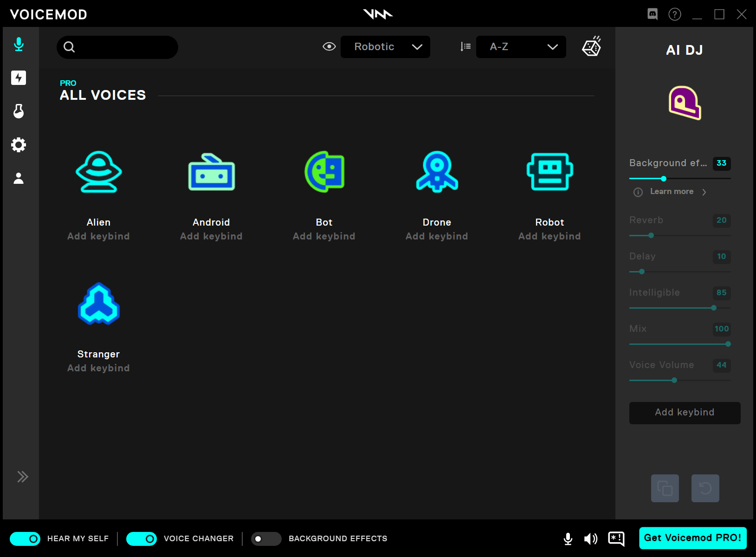
Task: Enable Background Effects
Action: coord(266,538)
